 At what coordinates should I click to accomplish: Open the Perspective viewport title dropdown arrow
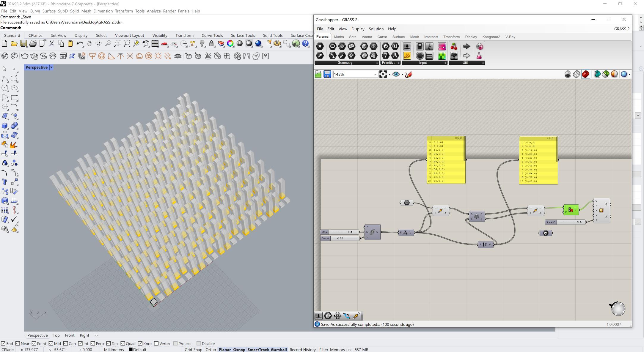51,67
